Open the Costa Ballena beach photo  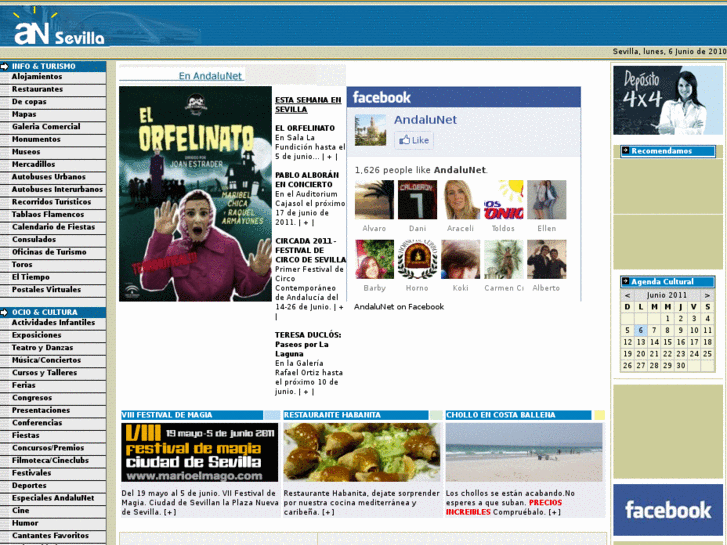[x=524, y=452]
